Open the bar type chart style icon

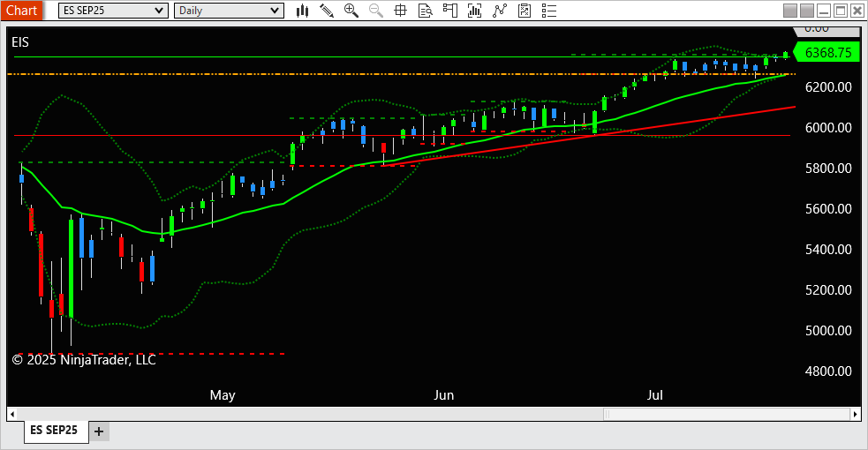pos(302,11)
